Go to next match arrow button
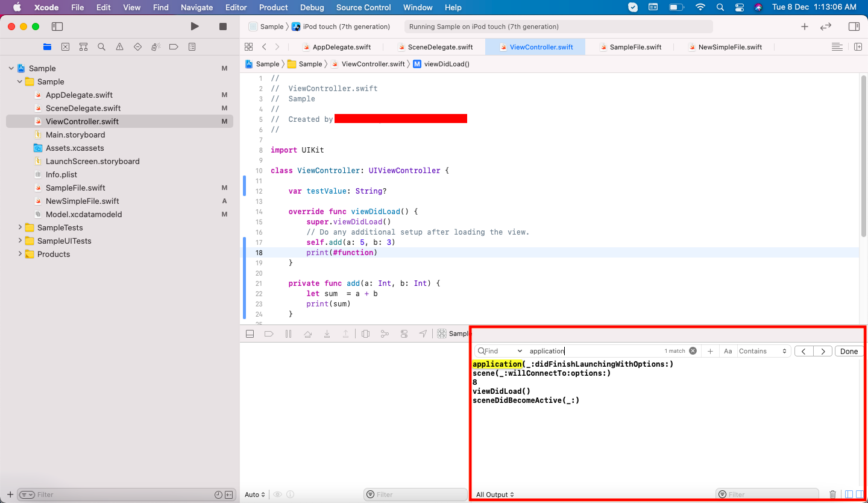Viewport: 868px width, 503px height. 823,351
